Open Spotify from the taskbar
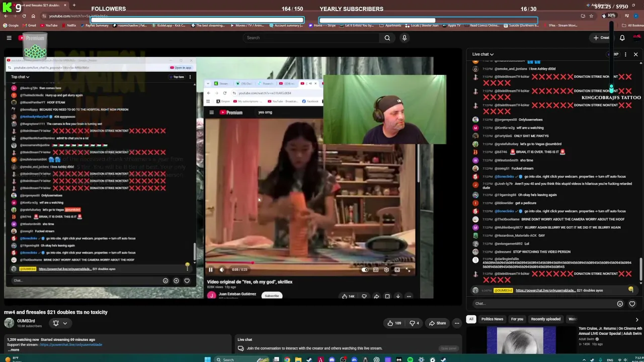 (410, 359)
